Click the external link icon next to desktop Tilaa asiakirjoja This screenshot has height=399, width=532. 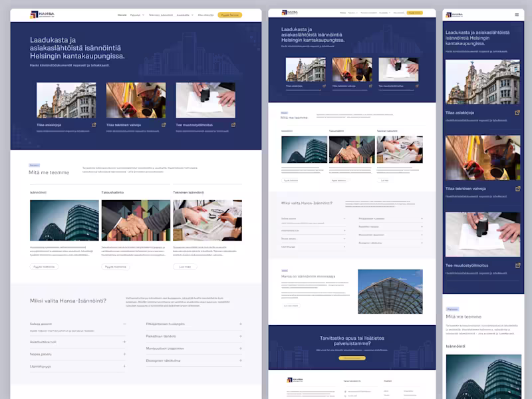94,125
